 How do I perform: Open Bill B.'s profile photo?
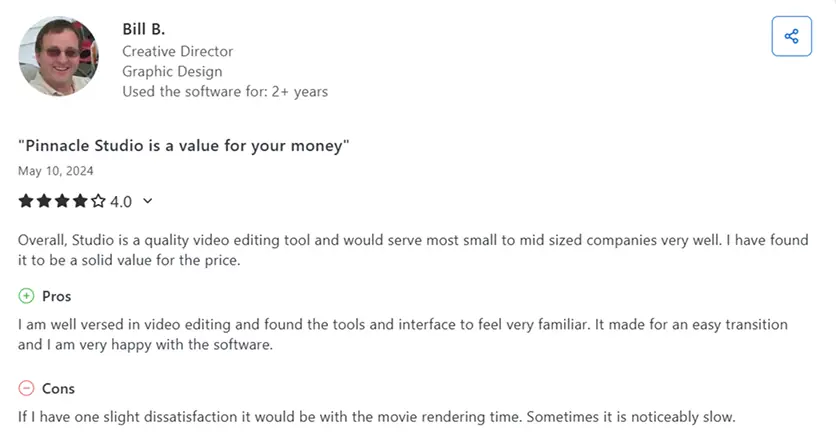point(59,56)
